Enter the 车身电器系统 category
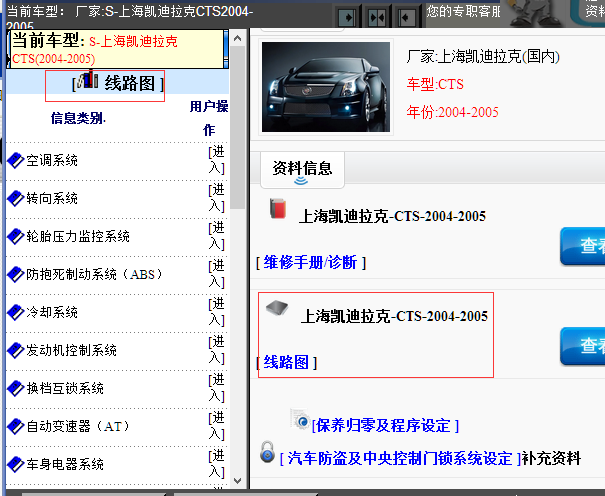The image size is (605, 496). [x=216, y=464]
